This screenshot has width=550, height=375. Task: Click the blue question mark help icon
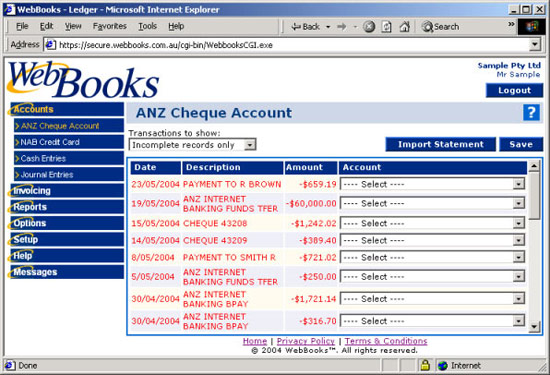pos(531,113)
